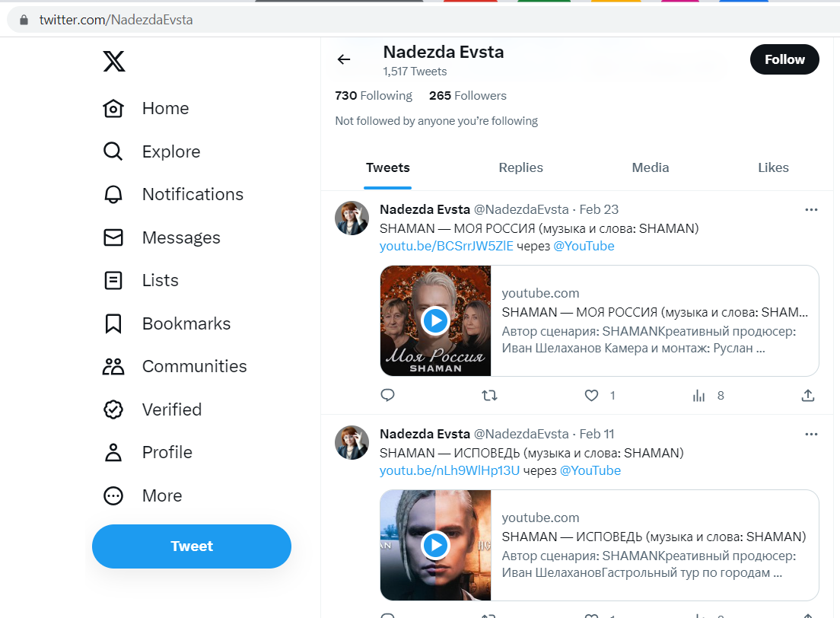Click the Feb 23 tweet date
The image size is (840, 618).
click(599, 209)
